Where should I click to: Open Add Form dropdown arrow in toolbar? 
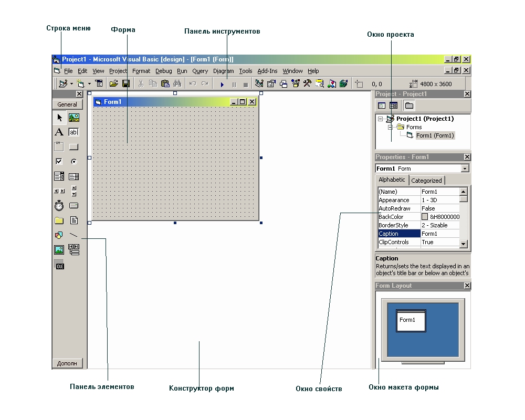pyautogui.click(x=89, y=83)
